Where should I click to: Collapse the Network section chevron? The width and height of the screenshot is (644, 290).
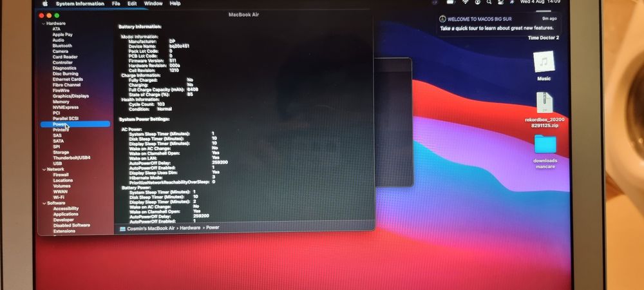[x=44, y=169]
